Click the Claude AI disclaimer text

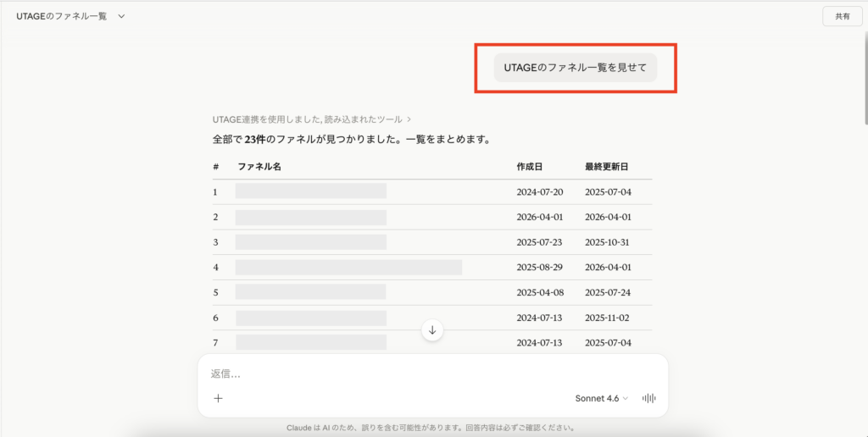point(432,429)
